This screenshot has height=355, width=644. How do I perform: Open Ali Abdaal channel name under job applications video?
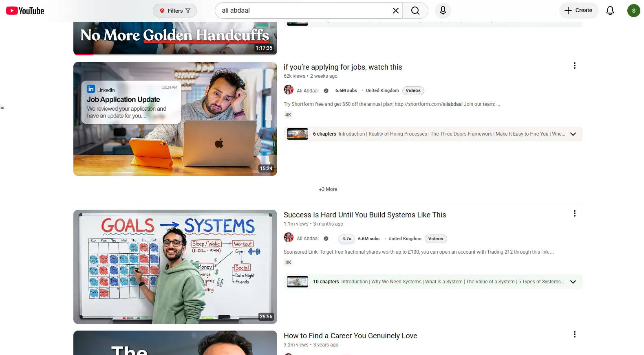(308, 91)
